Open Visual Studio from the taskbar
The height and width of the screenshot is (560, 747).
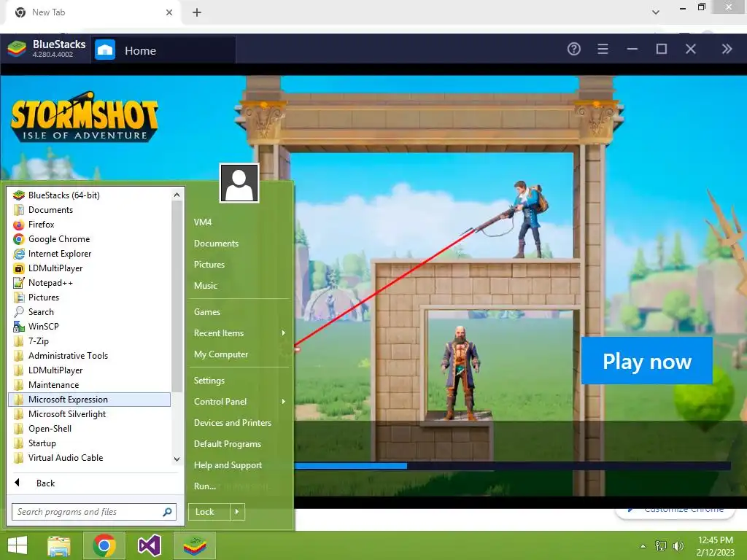(x=149, y=545)
